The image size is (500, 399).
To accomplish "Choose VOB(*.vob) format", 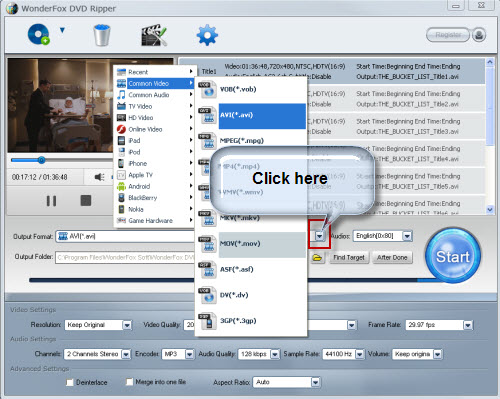I will [251, 89].
